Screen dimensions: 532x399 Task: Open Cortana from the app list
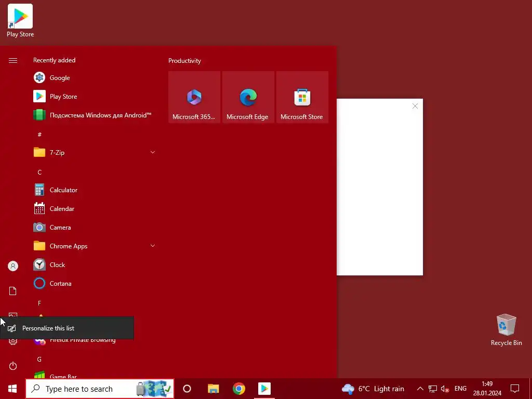95,283
